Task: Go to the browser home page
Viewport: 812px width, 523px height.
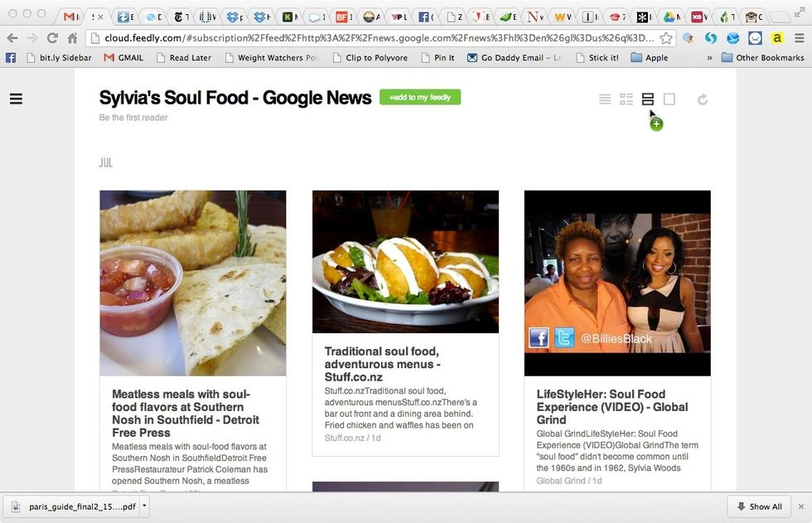Action: [72, 38]
